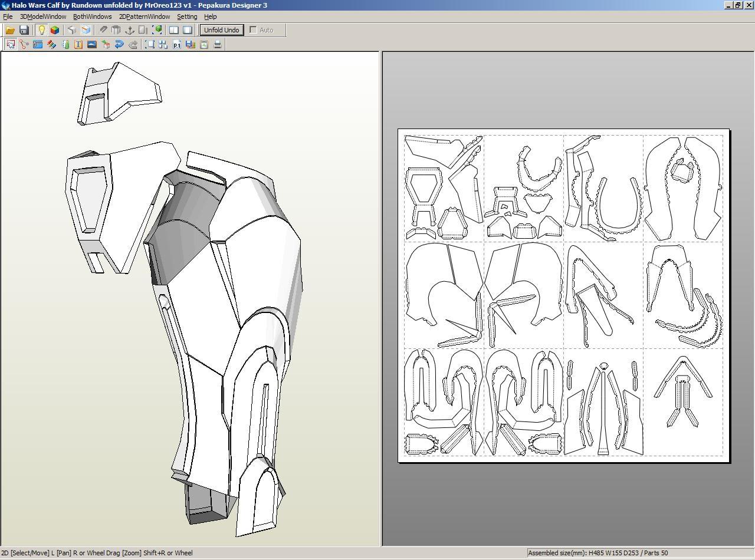755x560 pixels.
Task: Click the Pepakura app icon in title bar
Action: tap(5, 5)
